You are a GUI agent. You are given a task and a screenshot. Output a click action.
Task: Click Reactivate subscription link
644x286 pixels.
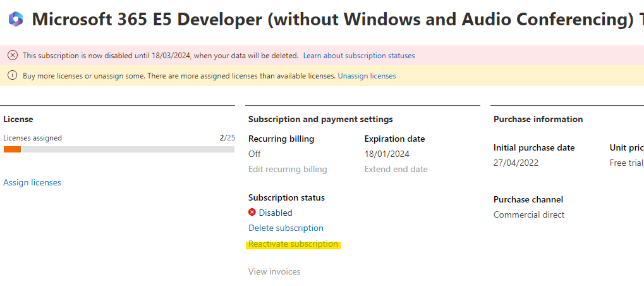[293, 244]
